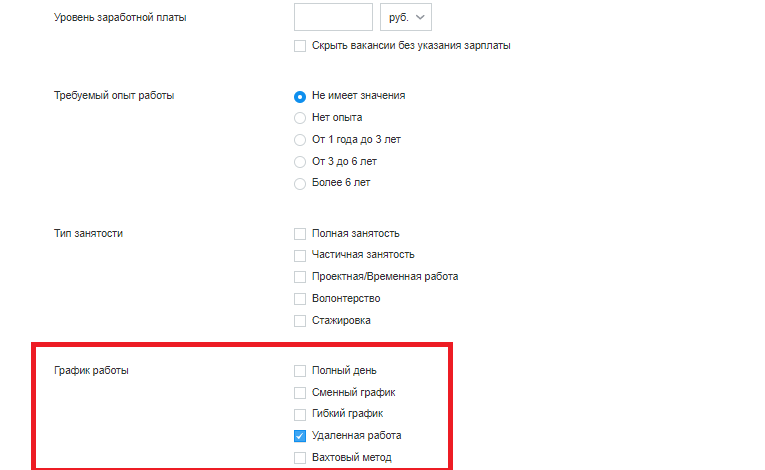The width and height of the screenshot is (765, 470).
Task: Check the 'Полная занятость' checkbox
Action: (300, 234)
